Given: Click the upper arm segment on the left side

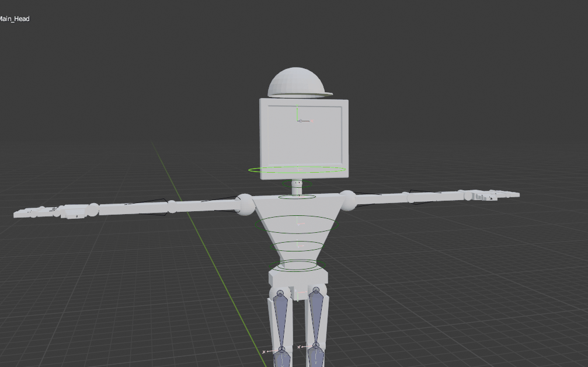Looking at the screenshot, I should (x=204, y=205).
